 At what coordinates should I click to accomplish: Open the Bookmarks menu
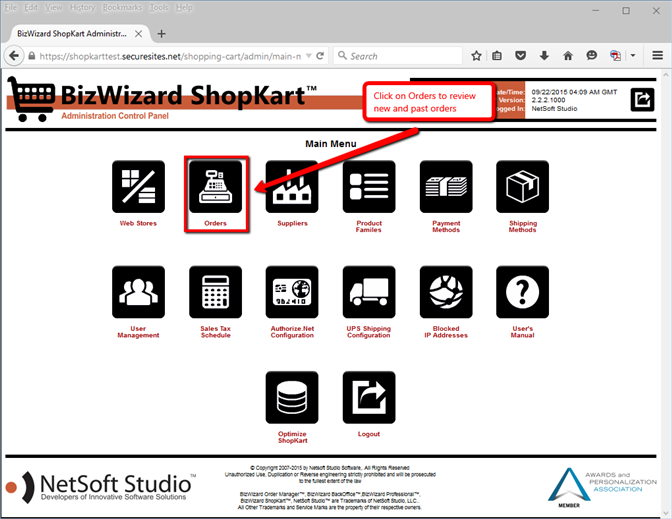point(122,7)
